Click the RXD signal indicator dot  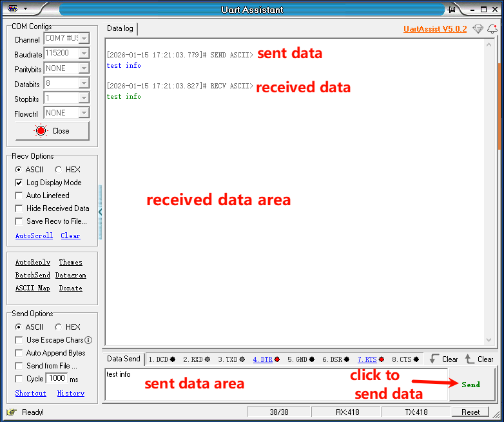(x=208, y=359)
